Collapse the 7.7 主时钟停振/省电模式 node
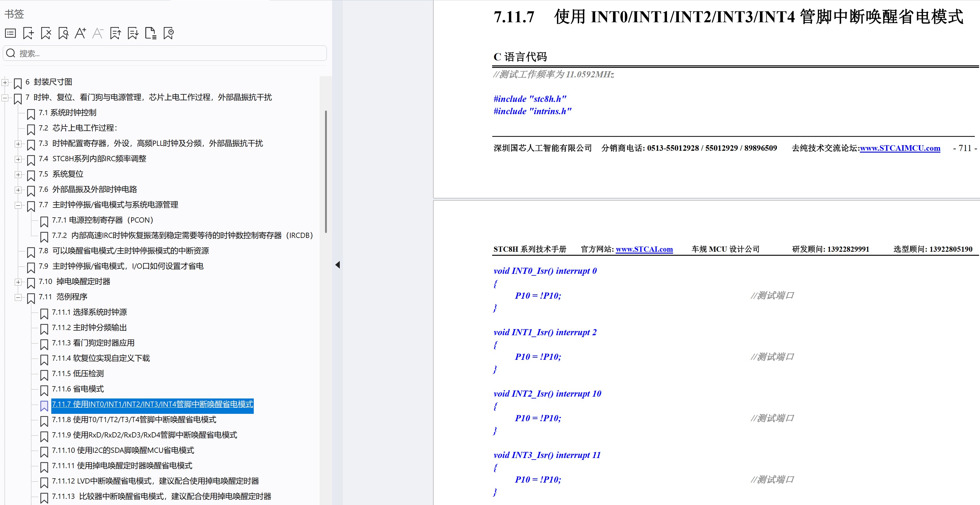980x505 pixels. [x=18, y=205]
